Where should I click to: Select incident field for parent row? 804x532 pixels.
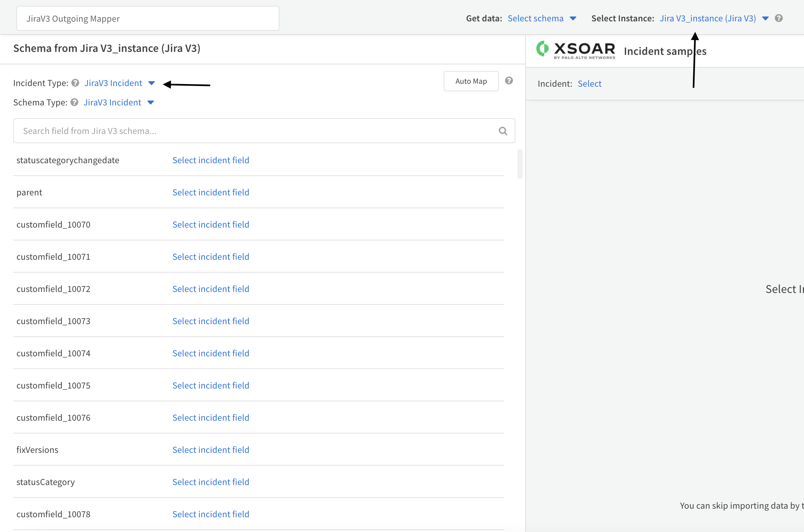[x=210, y=192]
